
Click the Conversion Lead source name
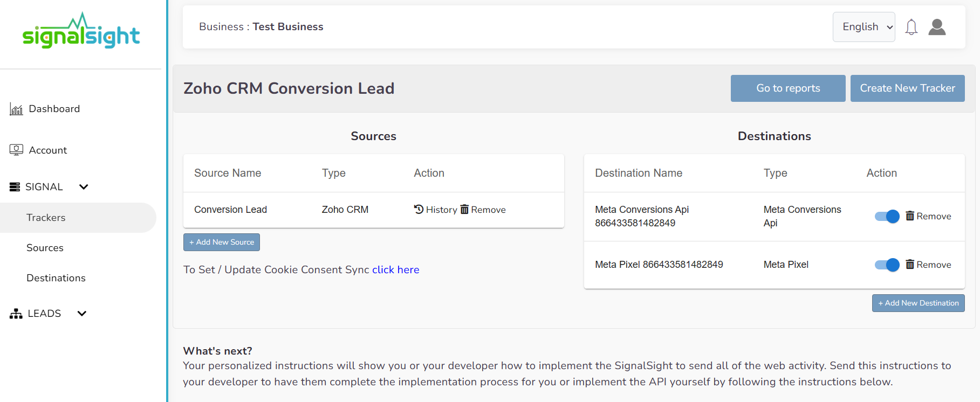[230, 210]
